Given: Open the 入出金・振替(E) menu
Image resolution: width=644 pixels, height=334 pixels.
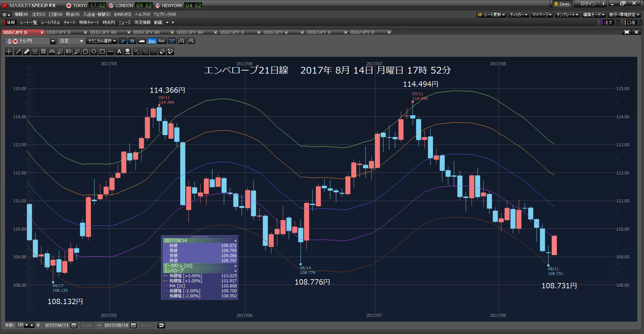Looking at the screenshot, I should [x=97, y=14].
